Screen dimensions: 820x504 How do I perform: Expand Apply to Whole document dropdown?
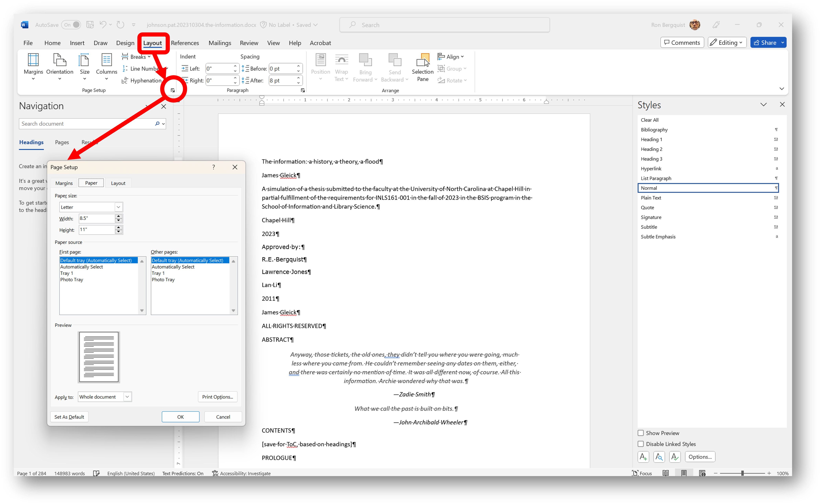(128, 396)
